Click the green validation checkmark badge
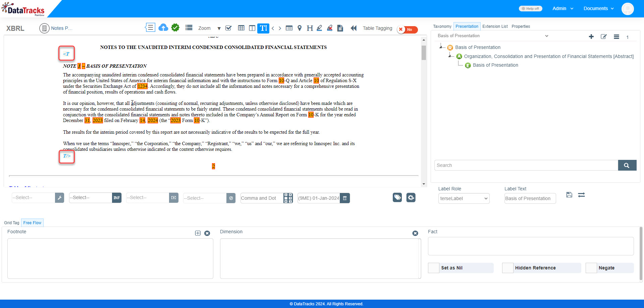 pyautogui.click(x=175, y=27)
